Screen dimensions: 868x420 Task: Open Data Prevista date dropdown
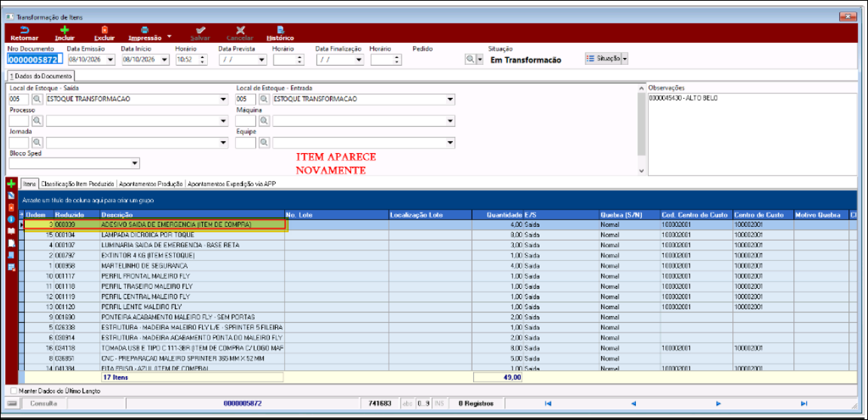[262, 60]
